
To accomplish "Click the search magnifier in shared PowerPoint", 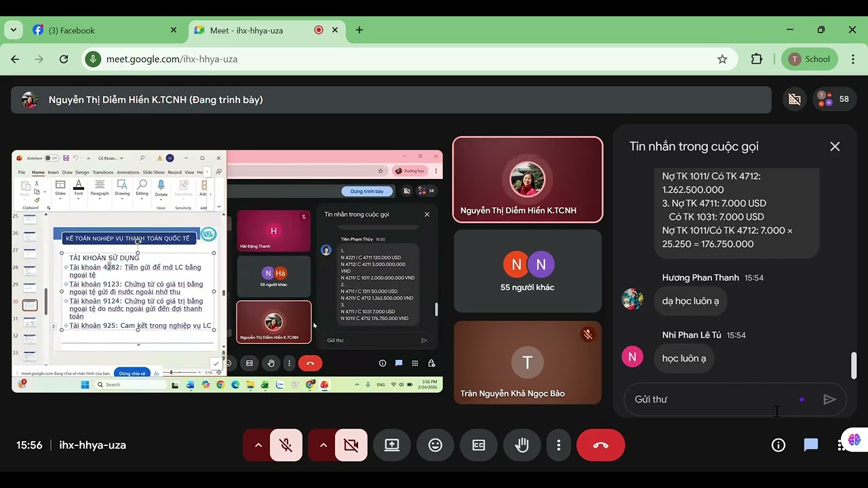I will (x=142, y=158).
